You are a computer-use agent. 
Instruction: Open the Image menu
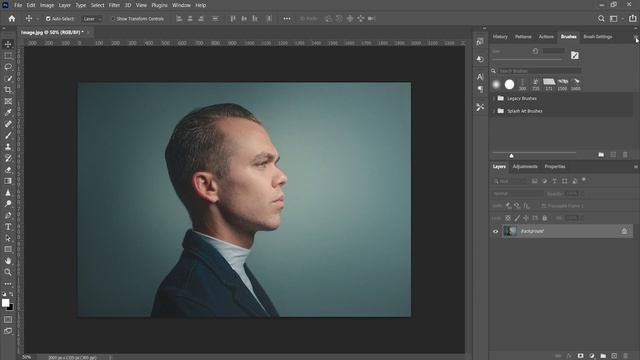(47, 5)
